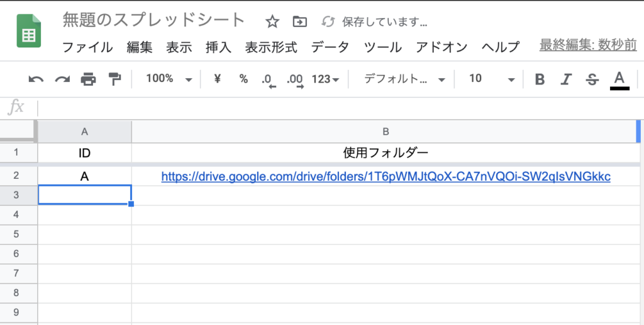Viewport: 644px width, 325px height.
Task: Open the Google Drive folder link in B2
Action: coord(386,177)
